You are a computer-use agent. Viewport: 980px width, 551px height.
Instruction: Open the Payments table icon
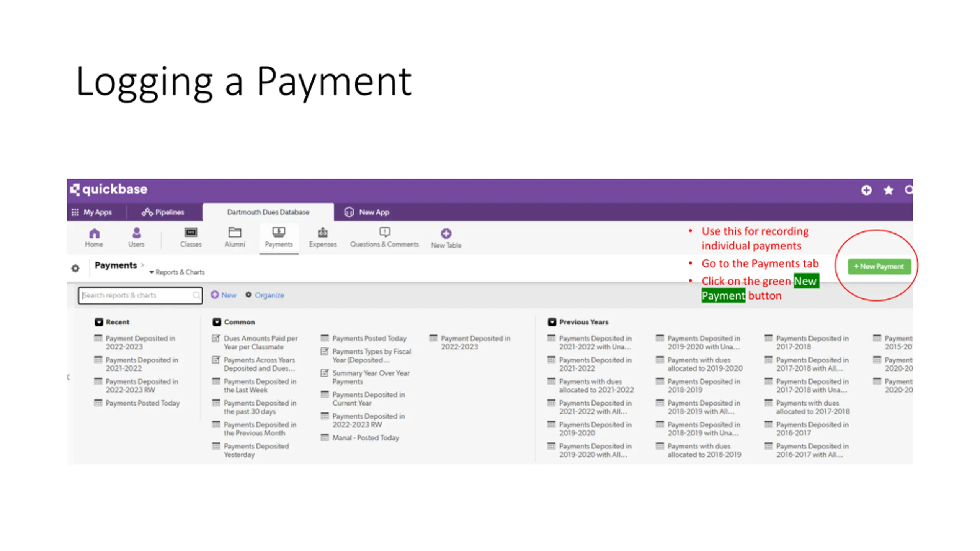click(279, 232)
